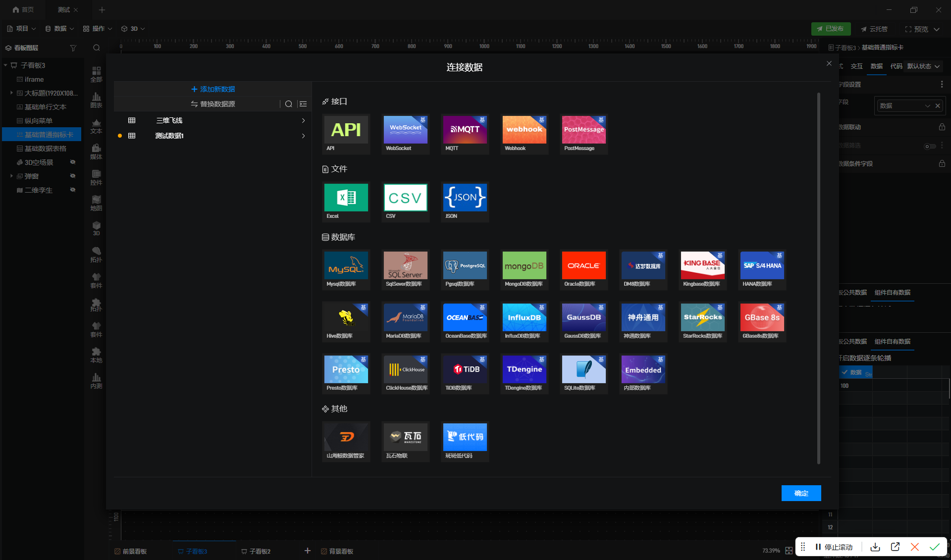Select the Excel file source
Image resolution: width=951 pixels, height=560 pixels.
[346, 202]
